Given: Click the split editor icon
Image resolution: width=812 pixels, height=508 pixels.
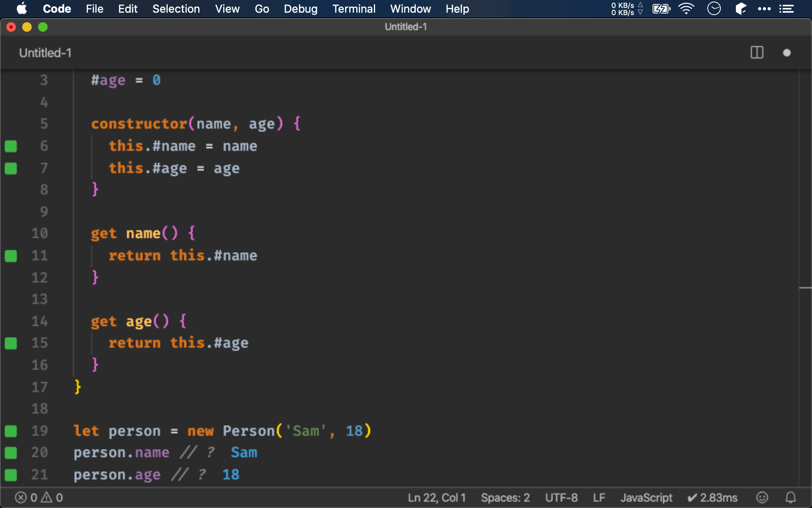Looking at the screenshot, I should click(x=757, y=52).
